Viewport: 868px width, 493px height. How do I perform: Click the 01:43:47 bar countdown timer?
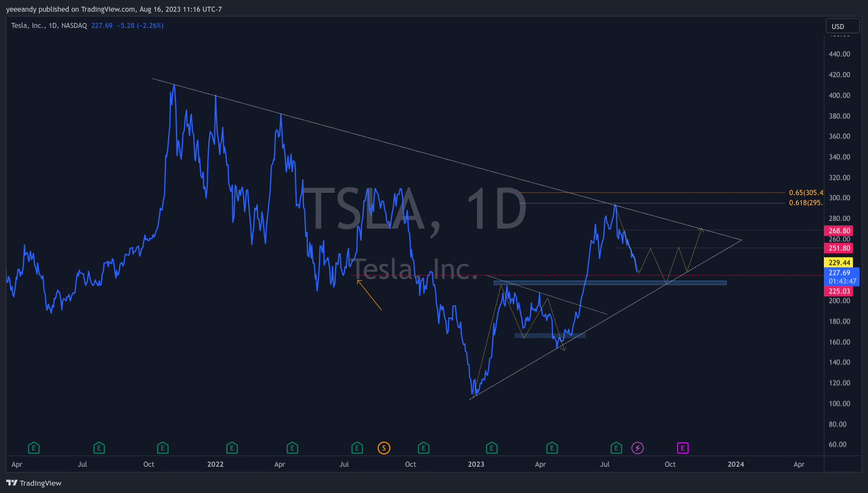tap(842, 282)
